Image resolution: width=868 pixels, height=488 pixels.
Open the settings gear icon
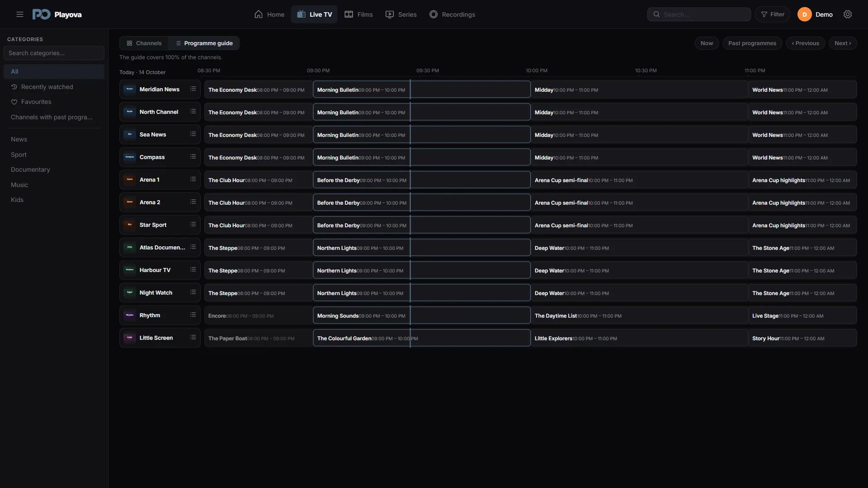(848, 14)
